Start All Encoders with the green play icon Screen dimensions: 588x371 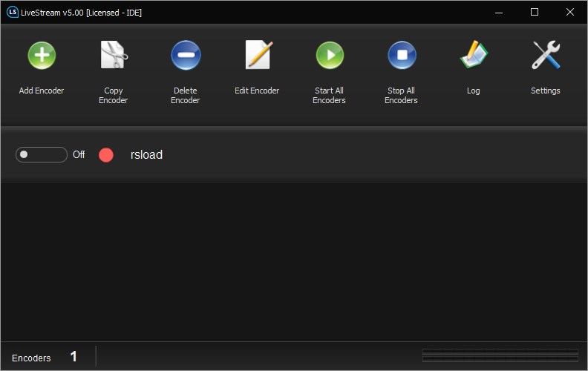[x=330, y=56]
